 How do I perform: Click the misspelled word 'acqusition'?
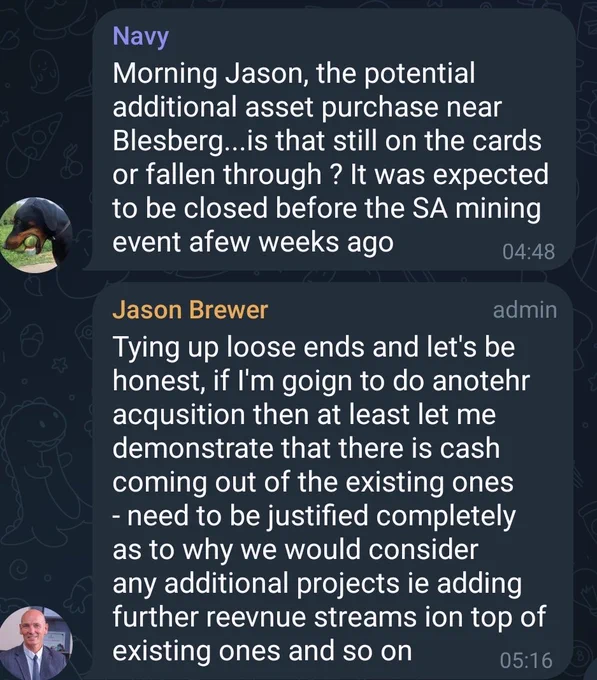tap(179, 415)
